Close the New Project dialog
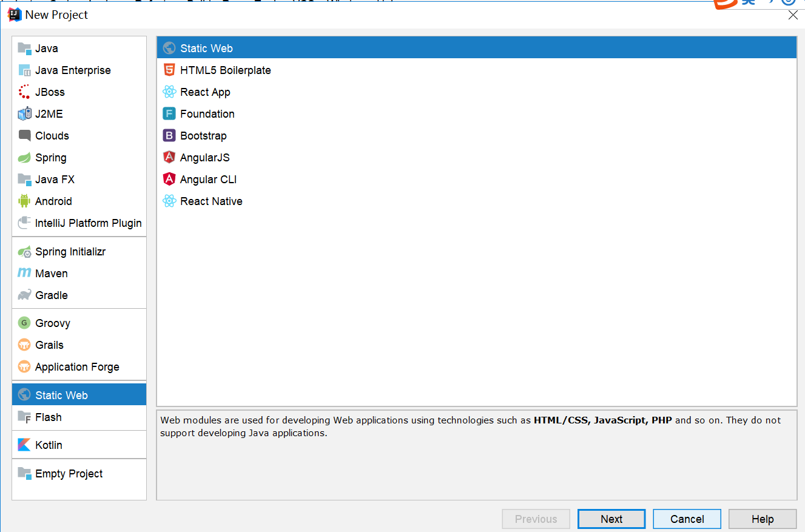Image resolution: width=805 pixels, height=532 pixels. tap(793, 15)
